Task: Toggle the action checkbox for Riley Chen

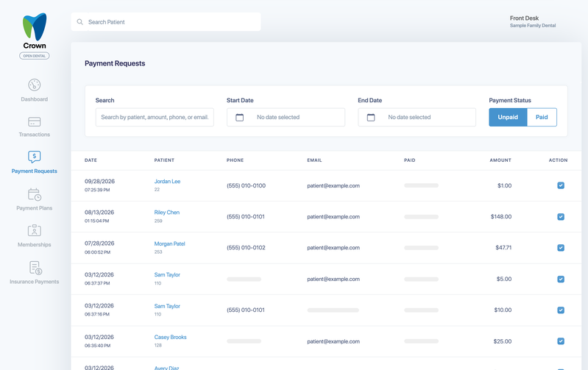Action: [561, 217]
